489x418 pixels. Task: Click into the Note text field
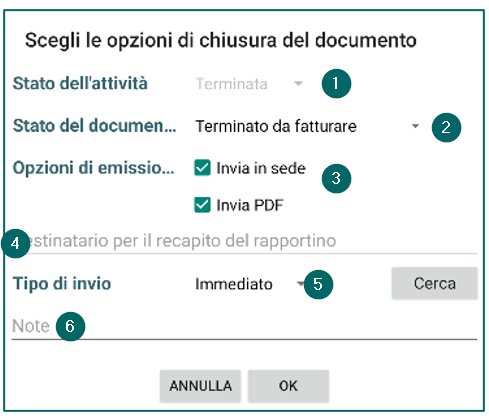(x=244, y=327)
